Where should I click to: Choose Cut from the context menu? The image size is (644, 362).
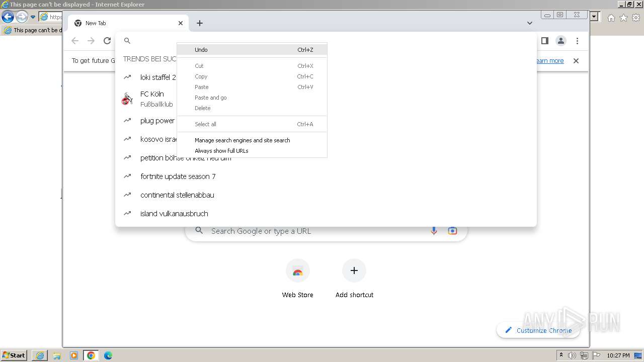(x=252, y=66)
